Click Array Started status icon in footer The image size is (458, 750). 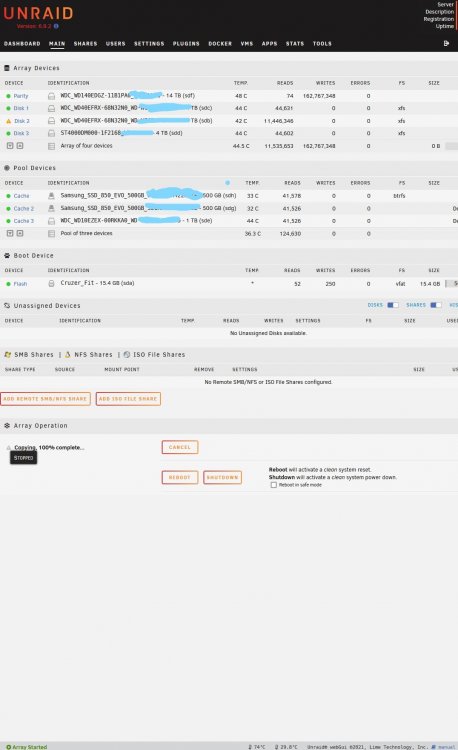point(9,747)
